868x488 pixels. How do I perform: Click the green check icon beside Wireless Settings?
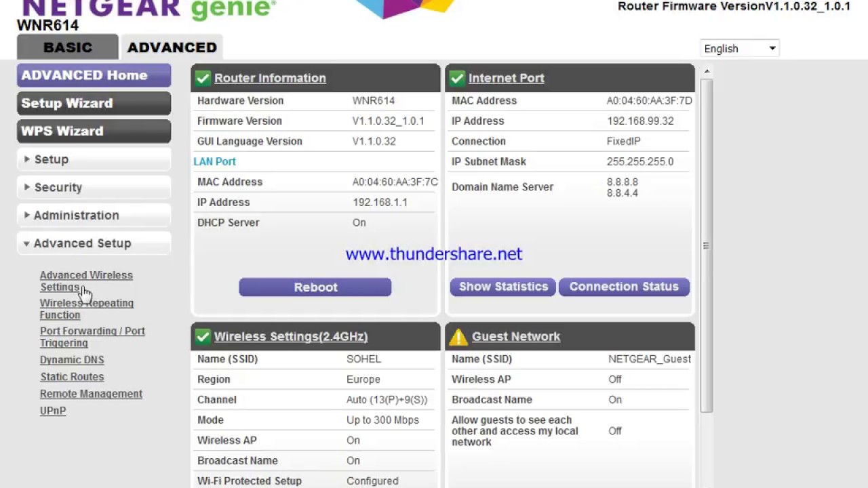click(x=203, y=336)
